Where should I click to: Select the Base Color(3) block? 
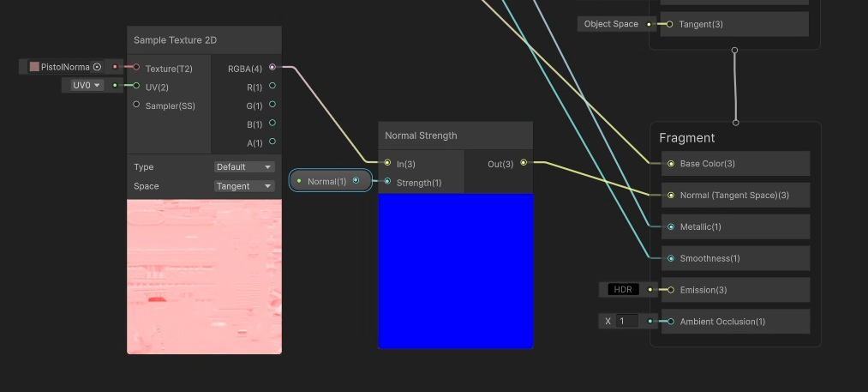coord(736,164)
